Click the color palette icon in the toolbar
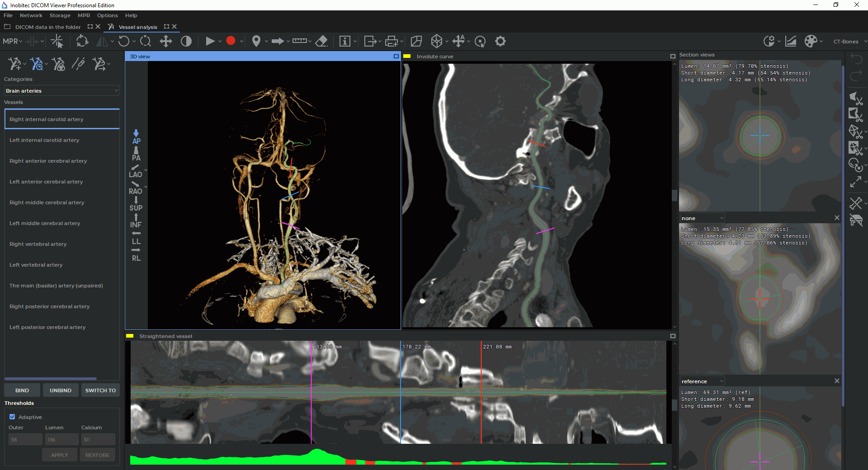Image resolution: width=868 pixels, height=470 pixels. tap(811, 41)
